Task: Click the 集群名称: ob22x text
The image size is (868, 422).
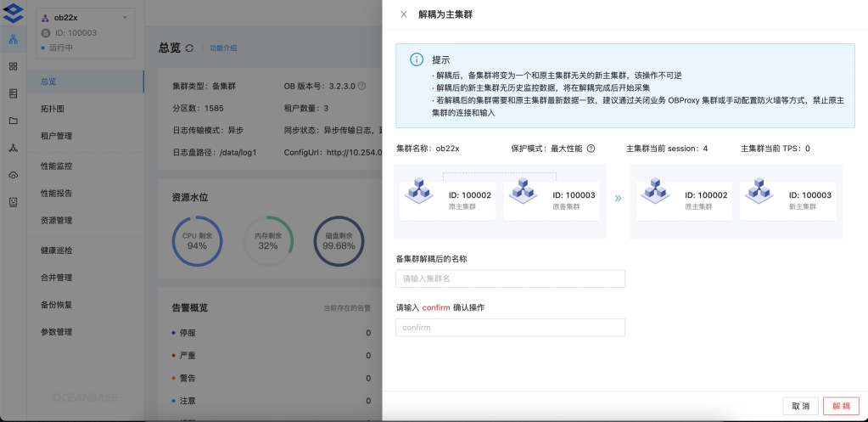Action: click(x=428, y=149)
